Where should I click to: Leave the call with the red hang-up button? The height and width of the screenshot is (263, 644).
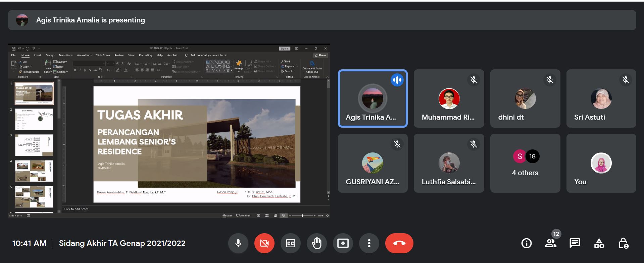[x=399, y=243]
